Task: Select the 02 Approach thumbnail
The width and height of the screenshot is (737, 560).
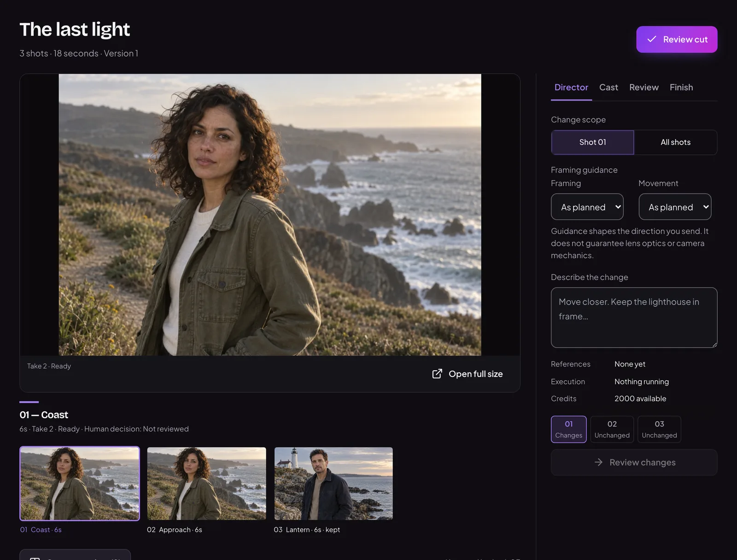Action: click(x=206, y=484)
